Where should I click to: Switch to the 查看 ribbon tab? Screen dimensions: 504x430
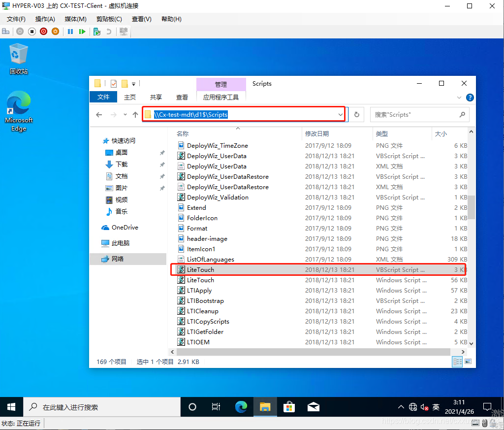click(182, 97)
